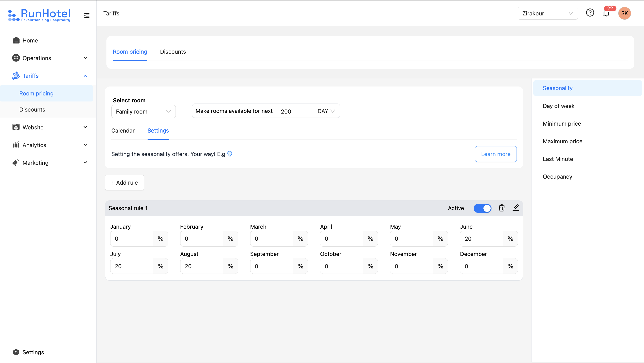
Task: Click the Tariffs page header text
Action: pos(111,13)
